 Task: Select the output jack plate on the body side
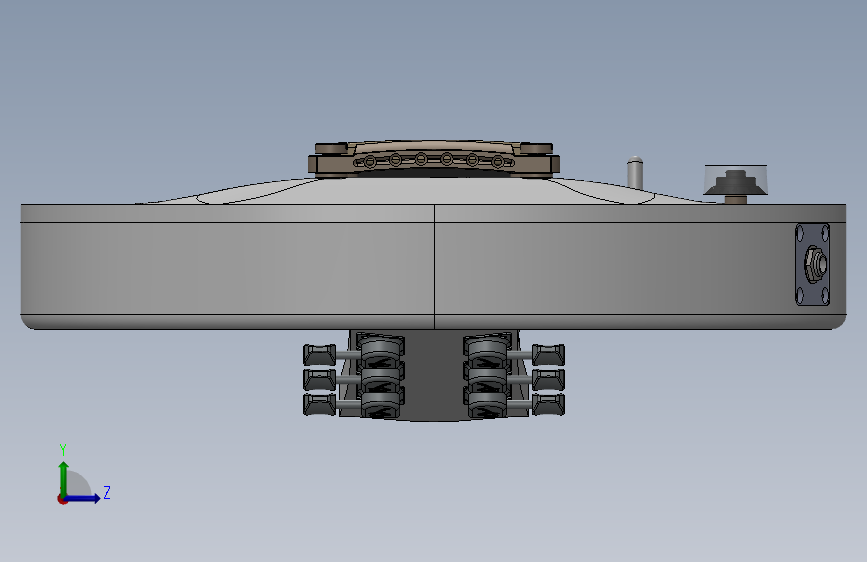pyautogui.click(x=812, y=264)
